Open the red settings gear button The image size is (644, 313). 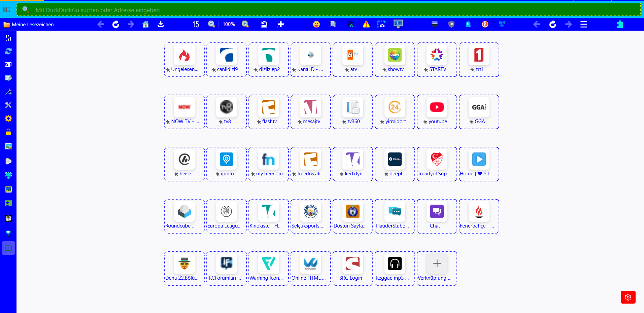pyautogui.click(x=628, y=297)
